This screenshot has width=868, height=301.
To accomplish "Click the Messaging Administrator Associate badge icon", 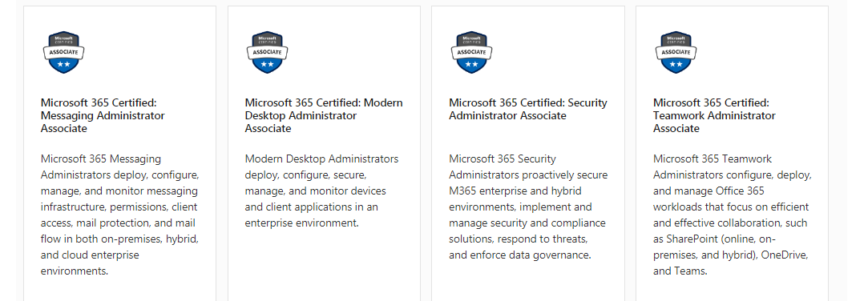I will 63,52.
